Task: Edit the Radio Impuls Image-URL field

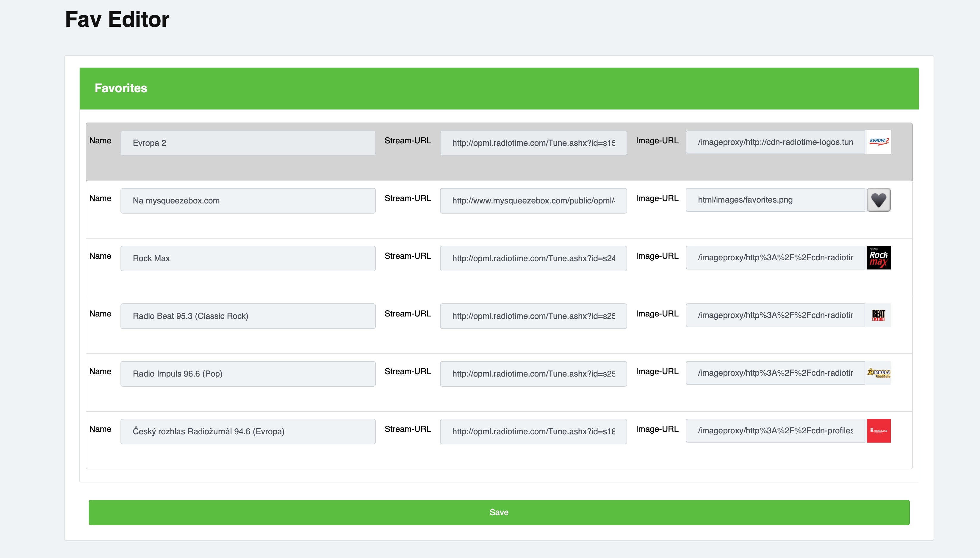Action: (775, 373)
